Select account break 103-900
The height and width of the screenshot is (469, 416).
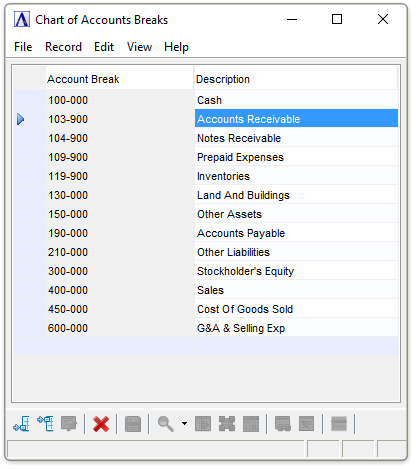point(119,119)
